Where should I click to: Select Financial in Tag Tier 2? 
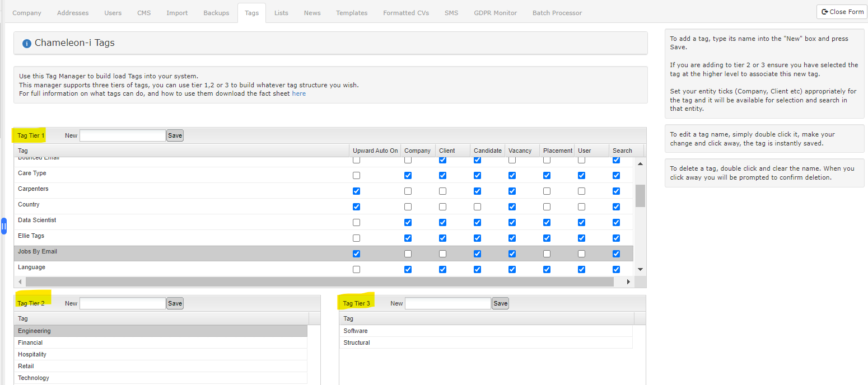point(161,342)
